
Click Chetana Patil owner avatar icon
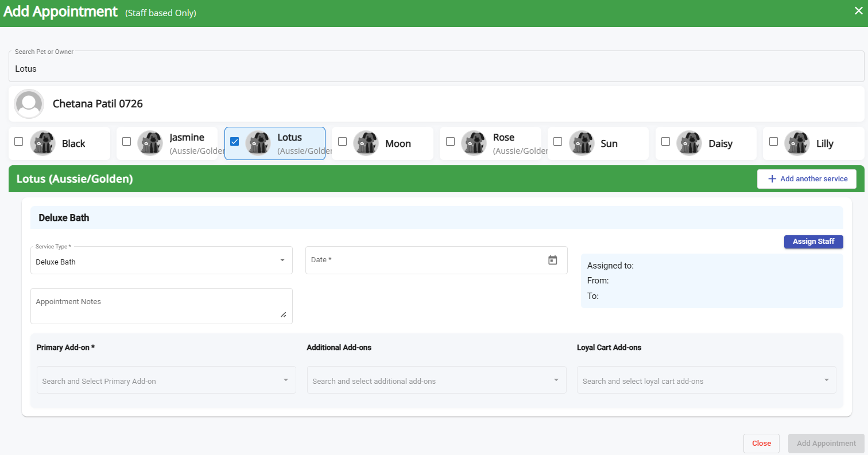point(29,104)
